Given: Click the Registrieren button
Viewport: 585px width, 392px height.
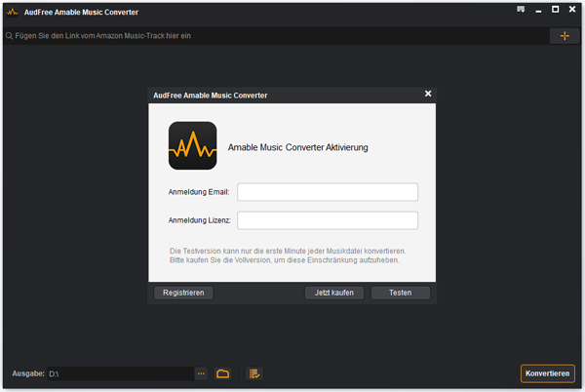Looking at the screenshot, I should [183, 293].
